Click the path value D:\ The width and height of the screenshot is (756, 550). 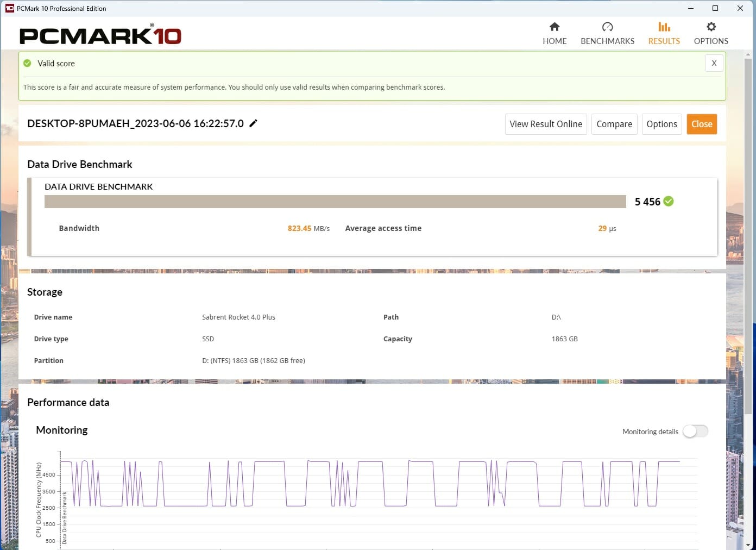coord(556,317)
